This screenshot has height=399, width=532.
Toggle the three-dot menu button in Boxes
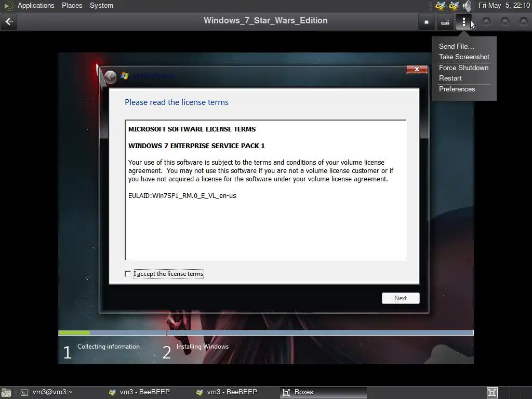point(464,22)
